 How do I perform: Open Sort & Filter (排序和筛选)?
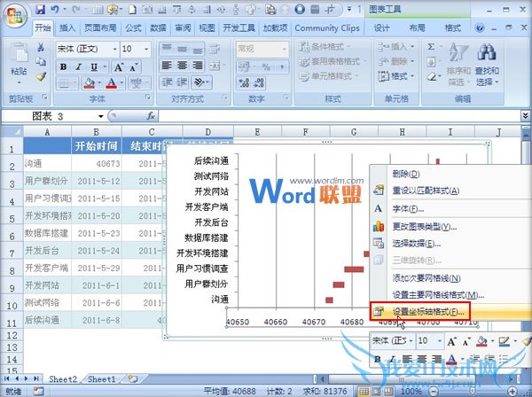pos(458,65)
